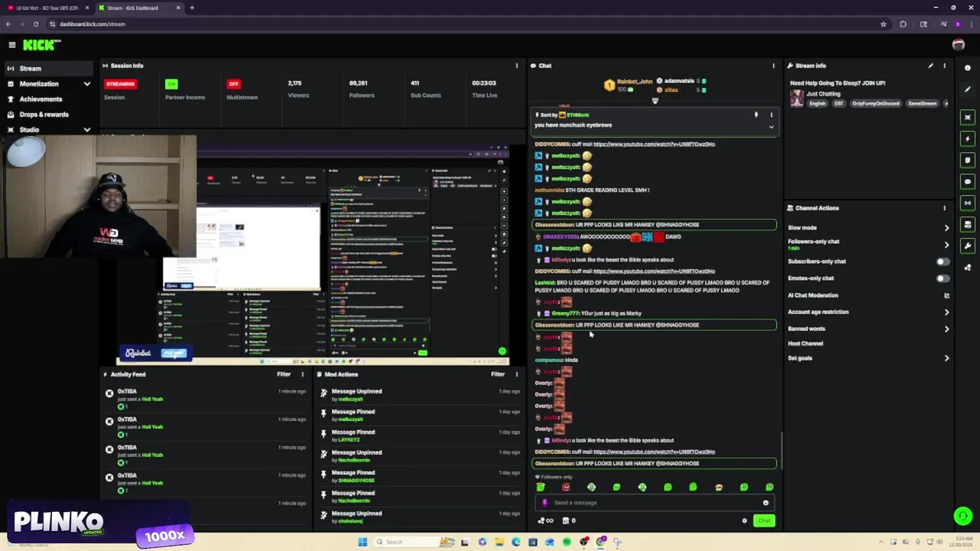
Task: Click Host Channel action
Action: (805, 344)
